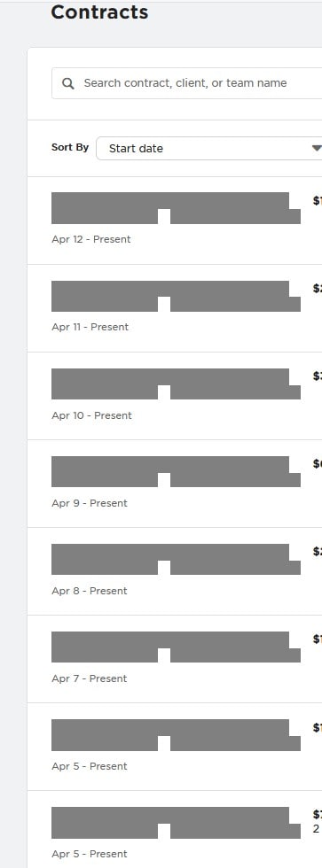Image resolution: width=322 pixels, height=868 pixels.
Task: Click the 'Sort By' label
Action: tap(70, 147)
